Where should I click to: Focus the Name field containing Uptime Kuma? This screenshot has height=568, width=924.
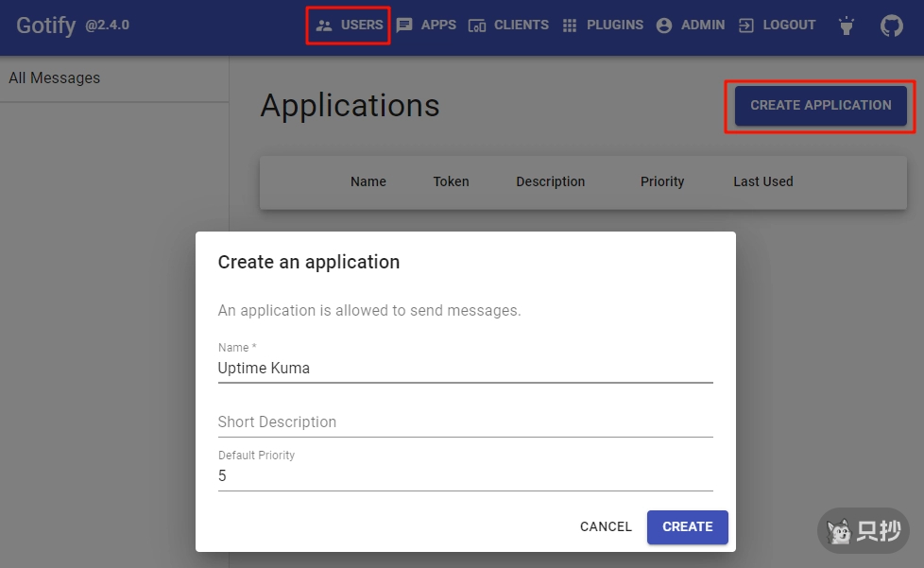click(x=464, y=368)
